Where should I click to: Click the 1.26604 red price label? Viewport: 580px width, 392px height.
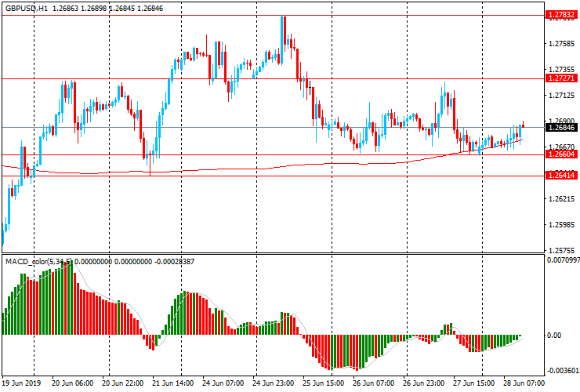(561, 154)
